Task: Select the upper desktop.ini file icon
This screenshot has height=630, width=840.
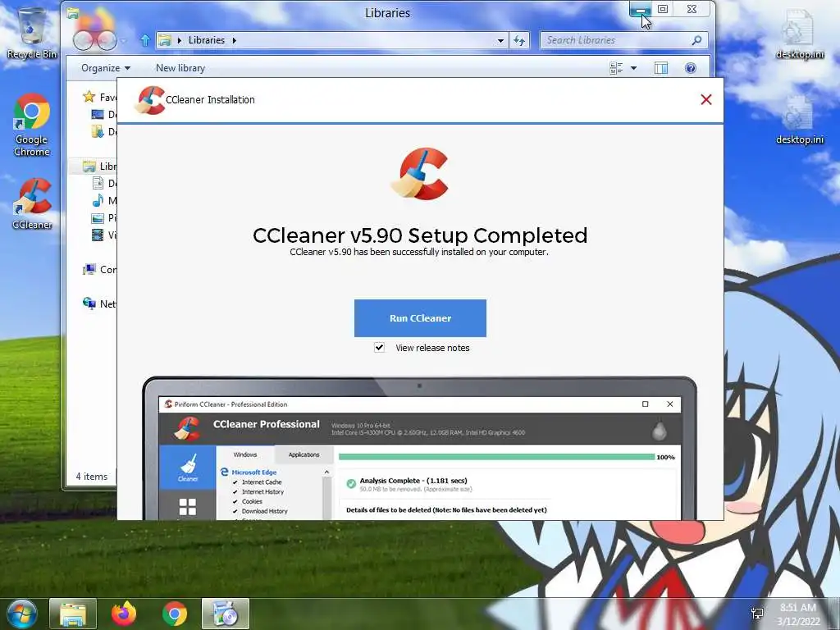Action: coord(800,34)
